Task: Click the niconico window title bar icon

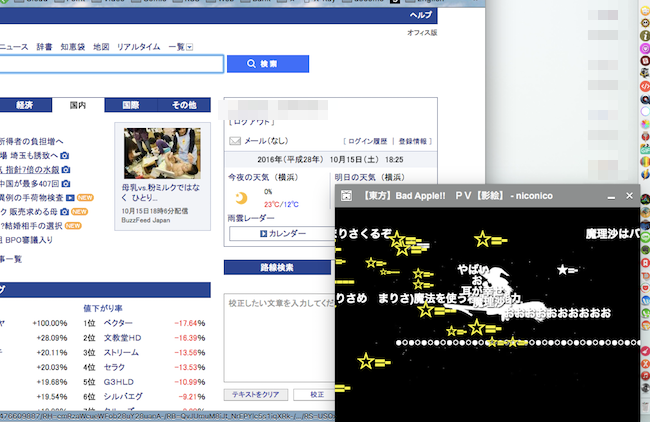Action: coord(347,196)
